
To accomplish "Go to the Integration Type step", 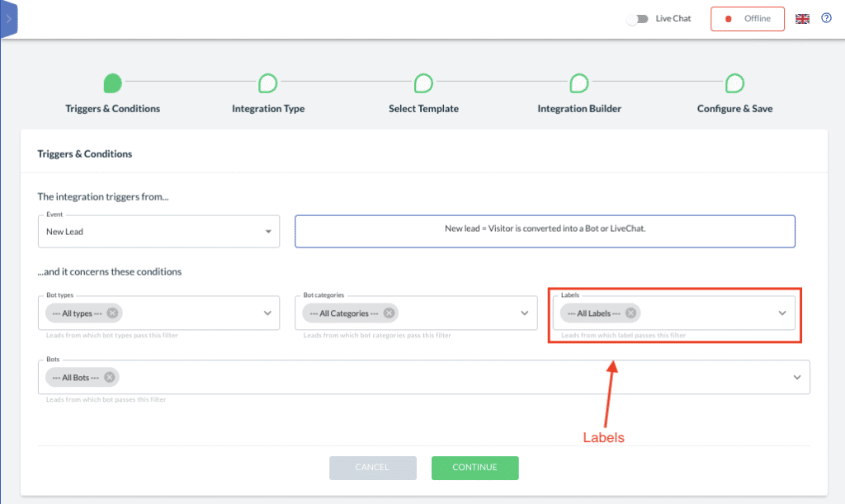I will coord(267,82).
